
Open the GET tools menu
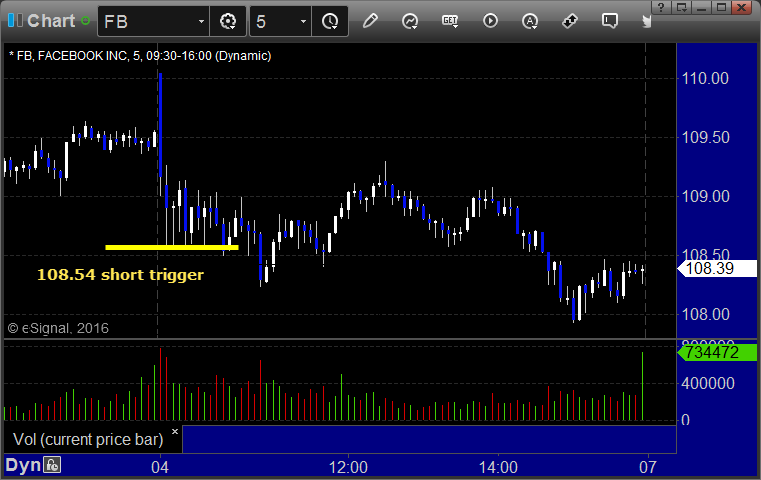450,21
